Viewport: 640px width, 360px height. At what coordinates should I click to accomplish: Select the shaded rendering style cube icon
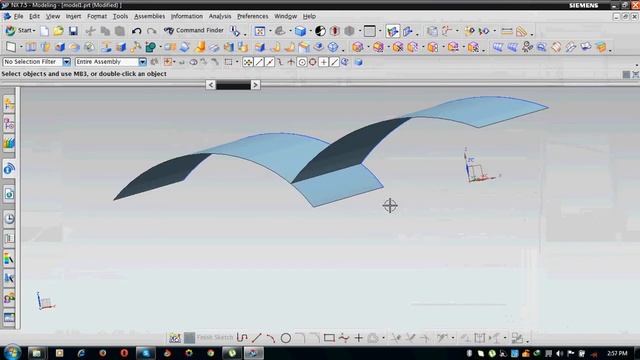(300, 31)
